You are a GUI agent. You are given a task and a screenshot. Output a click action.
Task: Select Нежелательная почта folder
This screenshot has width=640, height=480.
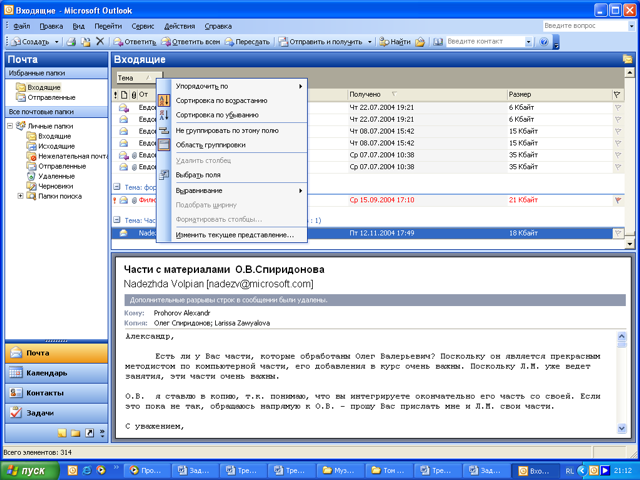coord(67,156)
